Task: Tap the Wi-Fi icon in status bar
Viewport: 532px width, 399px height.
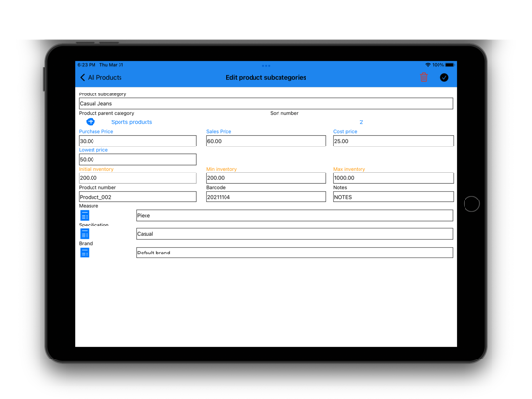Action: click(428, 65)
